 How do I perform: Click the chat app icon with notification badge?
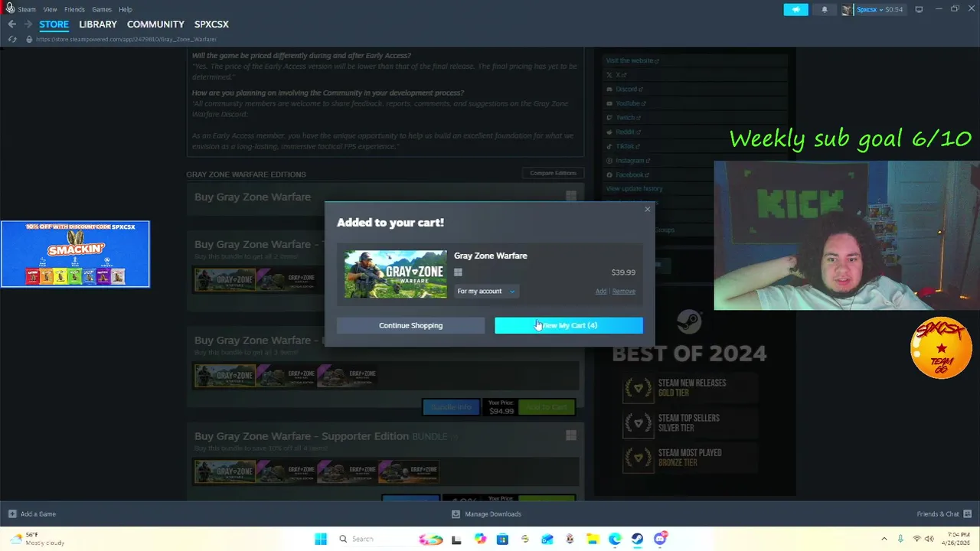click(x=660, y=539)
